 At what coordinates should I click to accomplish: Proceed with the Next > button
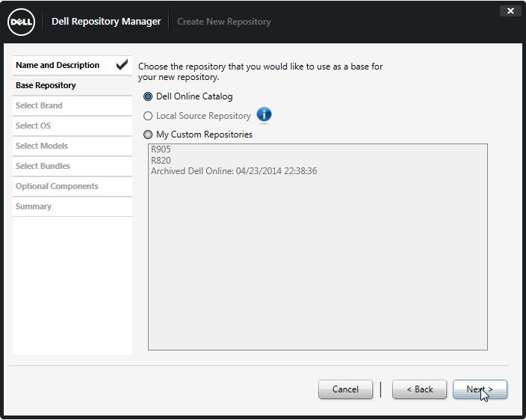(x=480, y=389)
